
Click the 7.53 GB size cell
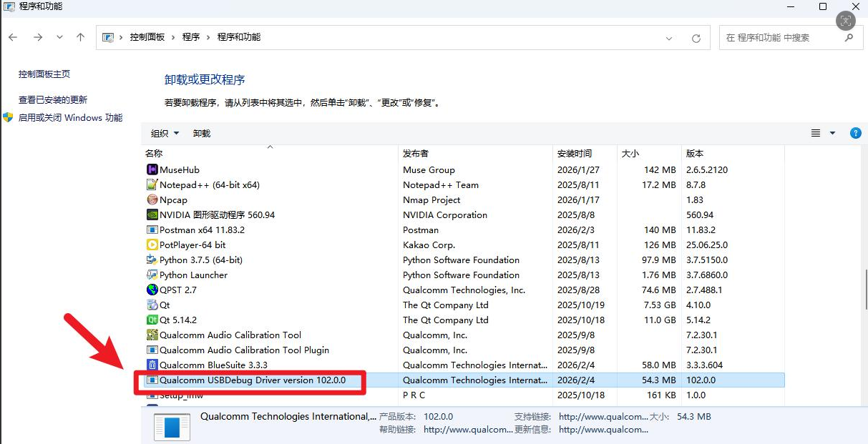[659, 305]
